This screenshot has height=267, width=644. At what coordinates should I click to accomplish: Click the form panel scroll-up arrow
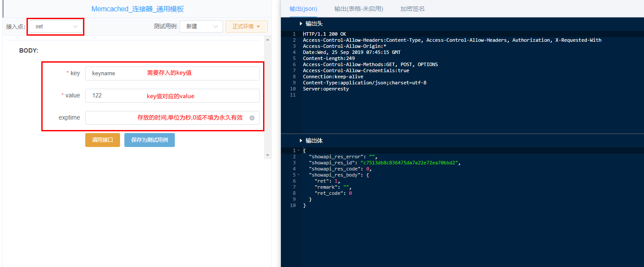(x=268, y=40)
